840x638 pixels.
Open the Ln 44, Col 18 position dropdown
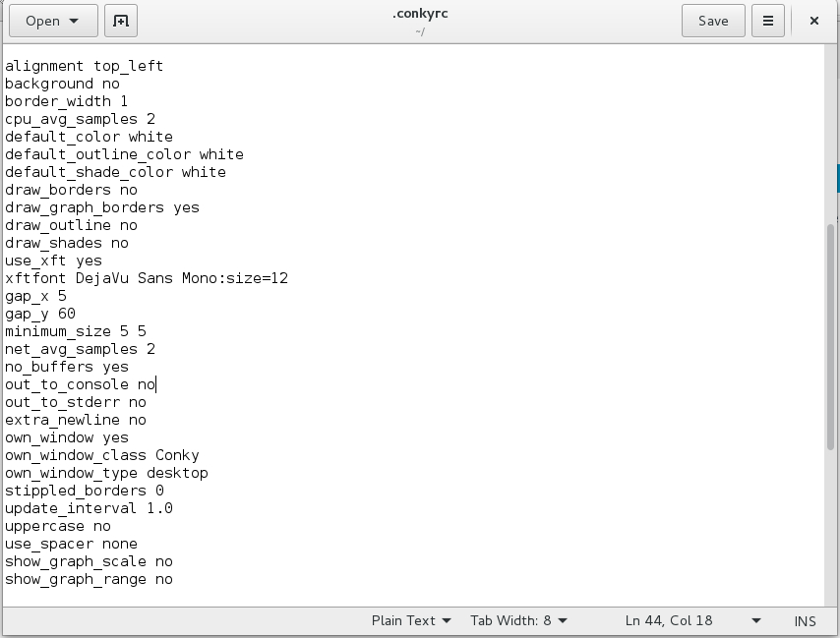[692, 620]
